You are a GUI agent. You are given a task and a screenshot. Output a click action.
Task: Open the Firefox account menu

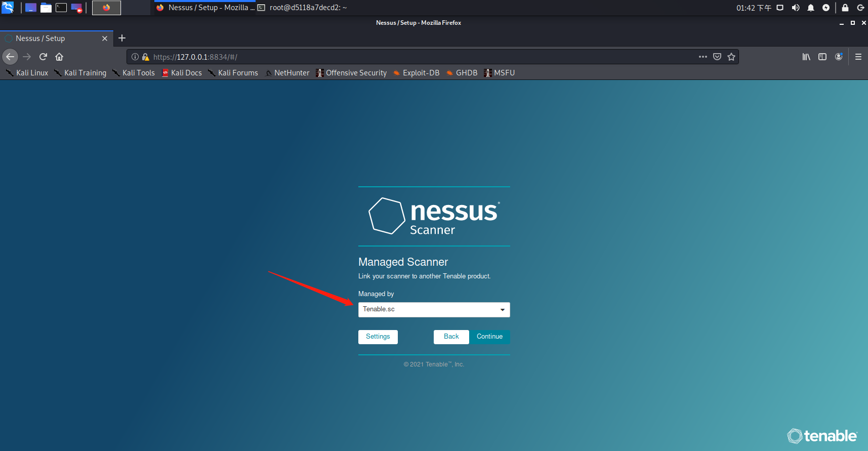coord(839,57)
